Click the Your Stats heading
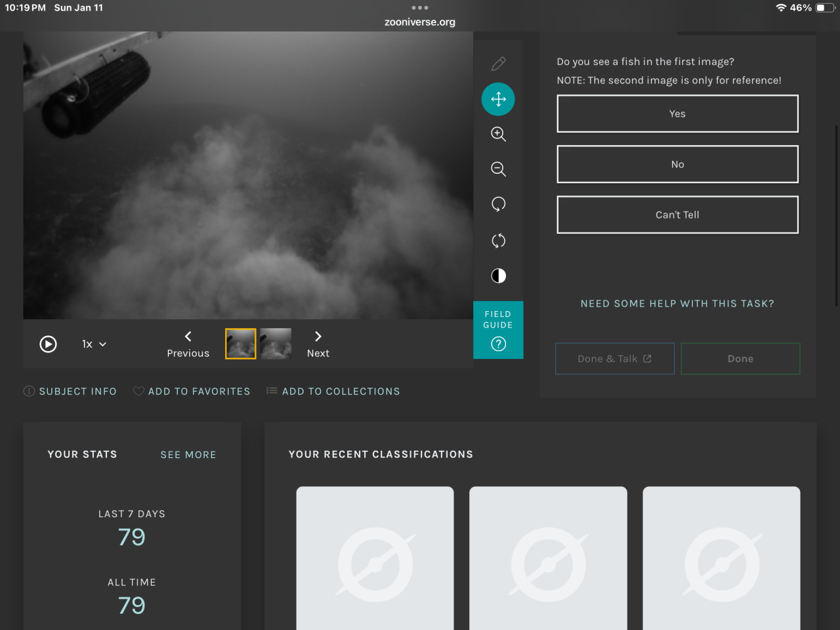Viewport: 840px width, 630px height. [82, 454]
